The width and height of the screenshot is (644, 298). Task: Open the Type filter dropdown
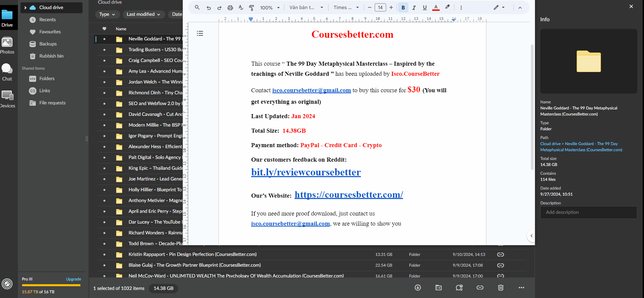point(107,14)
